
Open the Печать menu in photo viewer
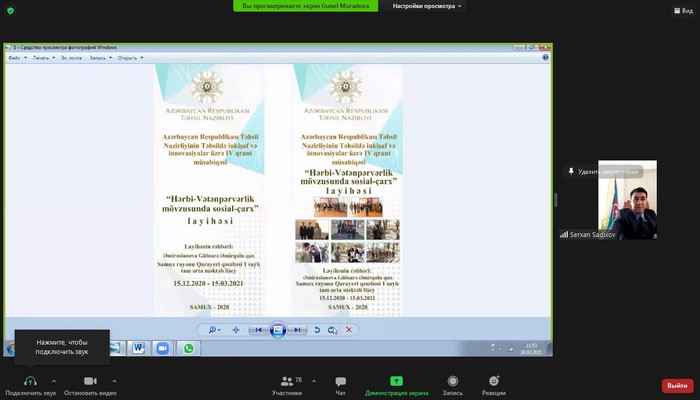point(42,58)
